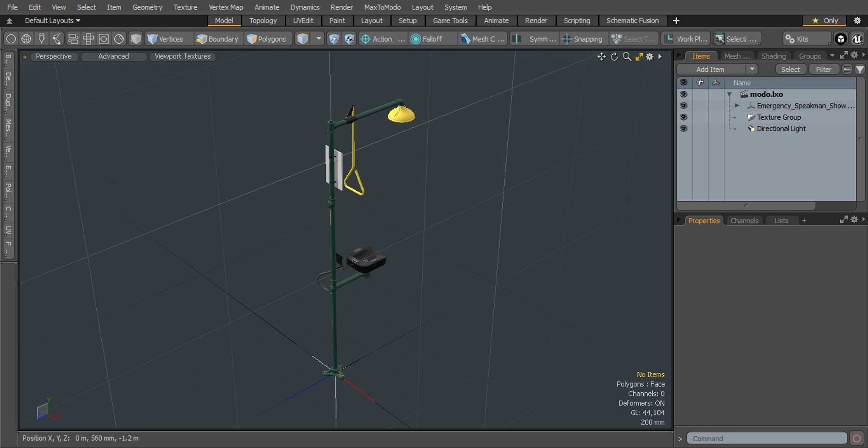Click the Filter button

point(823,69)
